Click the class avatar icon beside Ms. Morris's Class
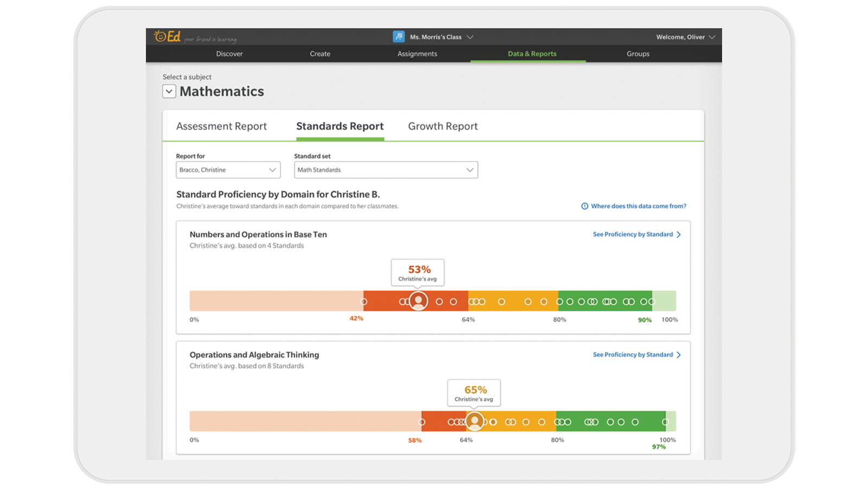This screenshot has height=488, width=868. click(x=399, y=37)
